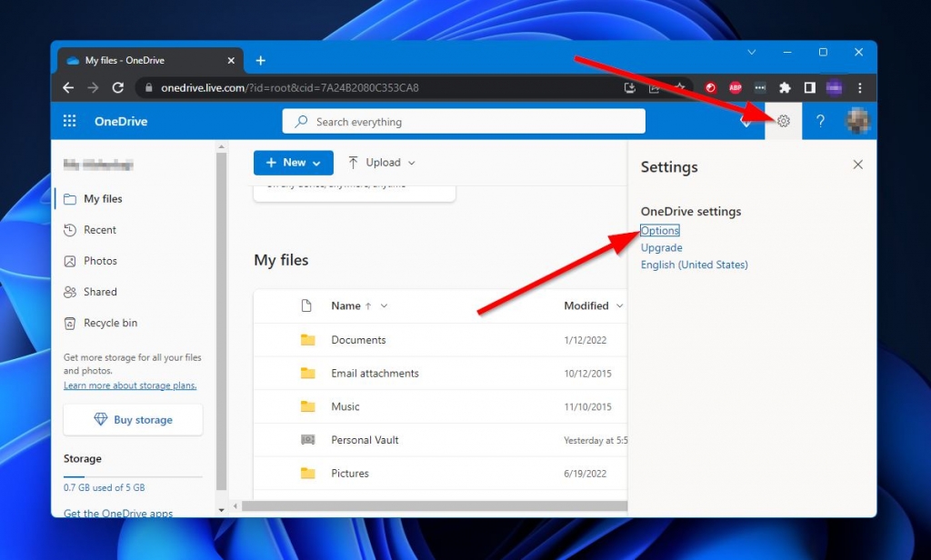Open Chrome's three-dot menu

click(859, 88)
